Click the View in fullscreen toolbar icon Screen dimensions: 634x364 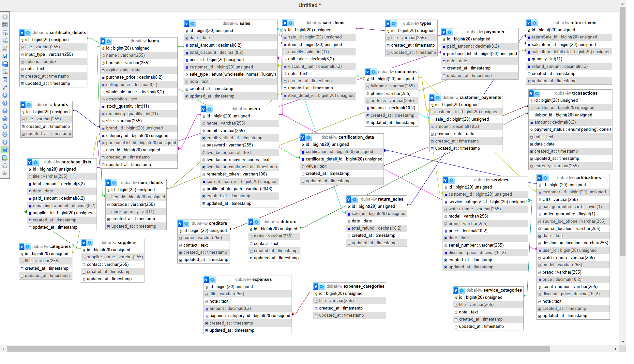pyautogui.click(x=5, y=25)
